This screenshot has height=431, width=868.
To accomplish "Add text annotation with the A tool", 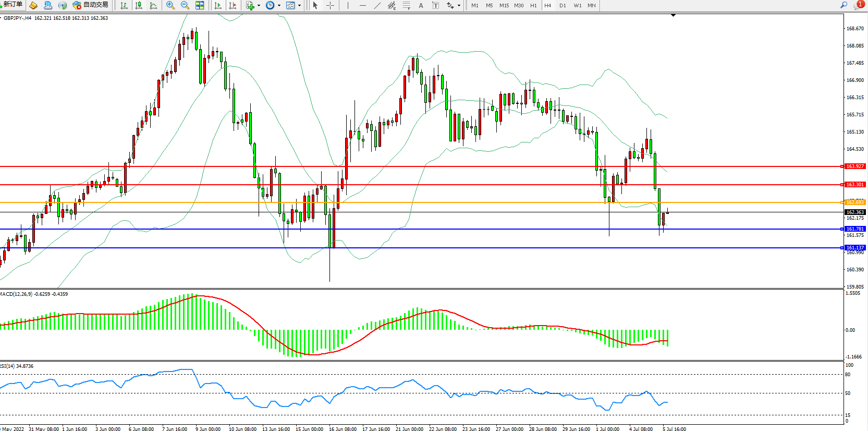I will 421,5.
